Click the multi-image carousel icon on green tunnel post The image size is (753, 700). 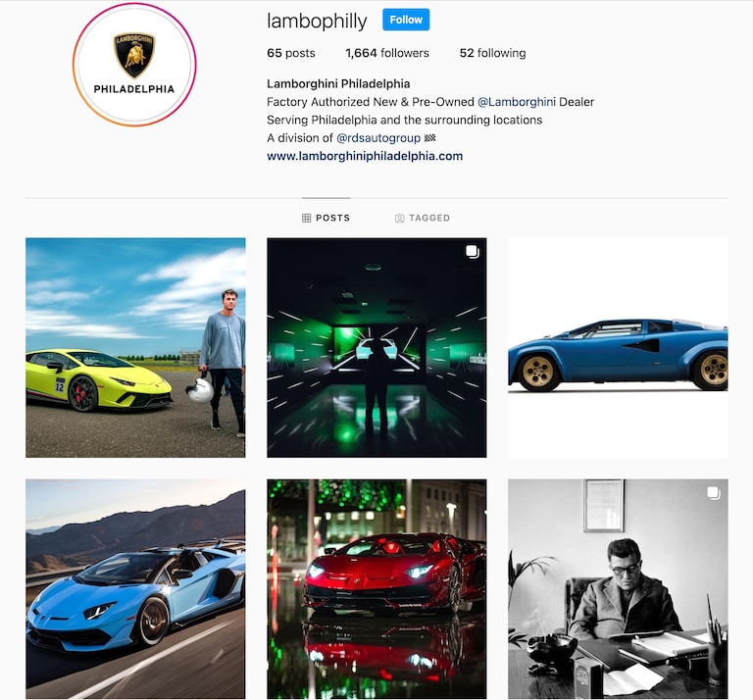pos(472,252)
